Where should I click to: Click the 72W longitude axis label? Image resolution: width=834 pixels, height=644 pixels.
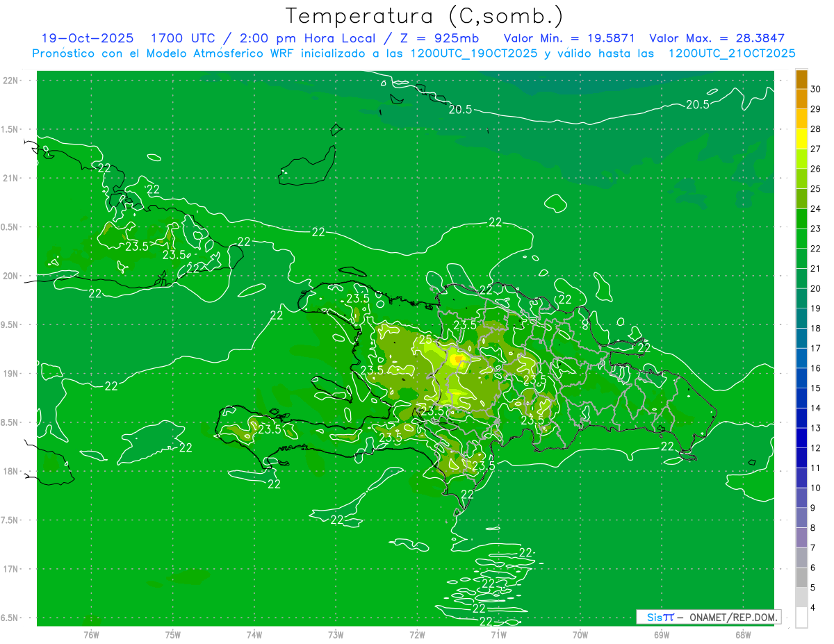417,634
